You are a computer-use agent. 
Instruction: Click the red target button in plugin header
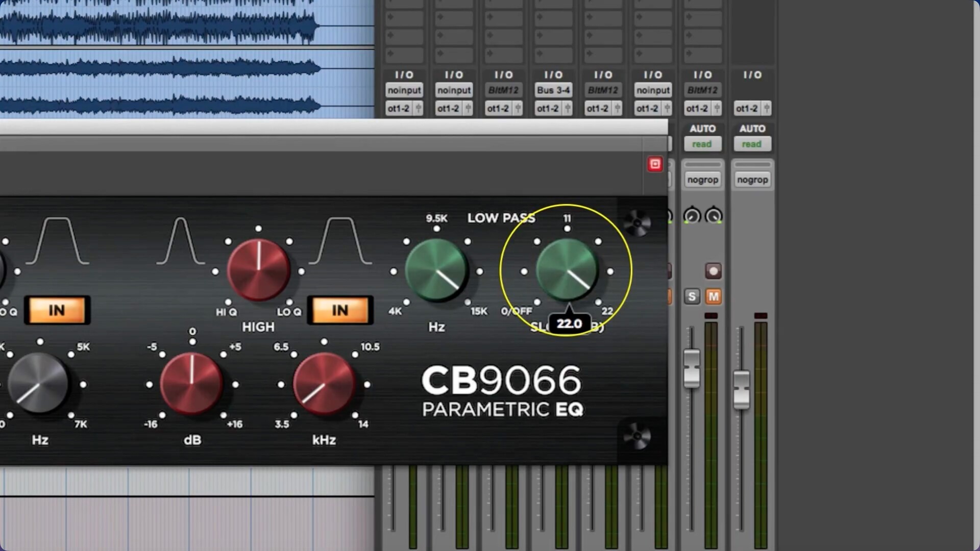click(655, 164)
